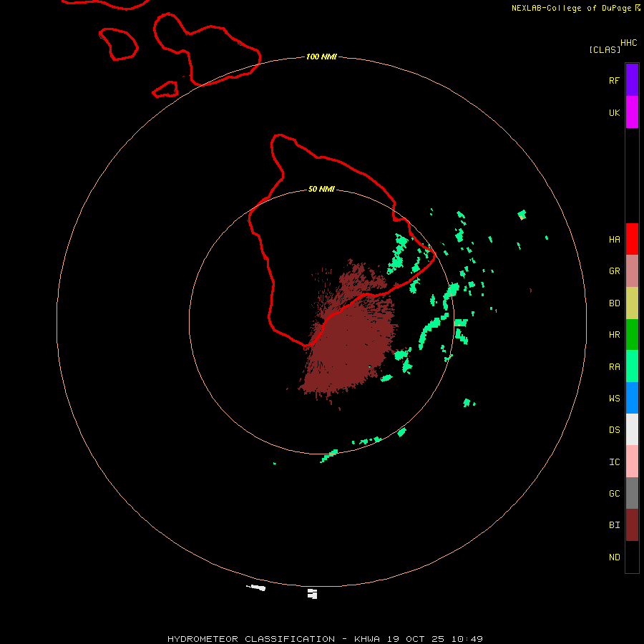Click the RA legend label
This screenshot has height=644, width=644.
[x=614, y=367]
